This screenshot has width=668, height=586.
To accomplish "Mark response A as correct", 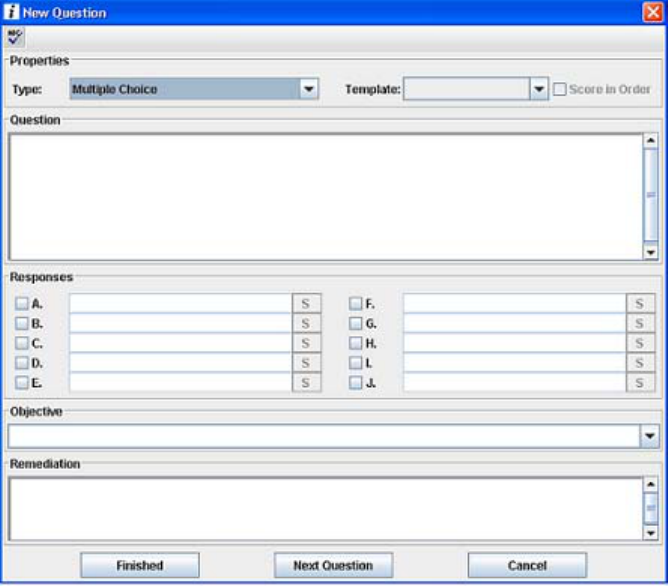I will [x=22, y=304].
